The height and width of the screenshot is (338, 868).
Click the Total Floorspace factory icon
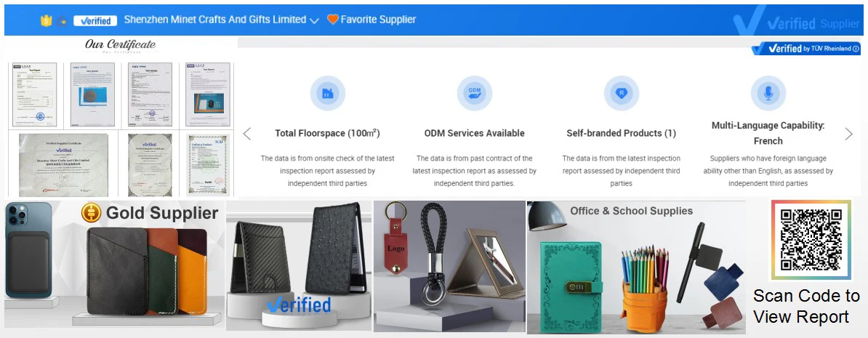[x=328, y=93]
